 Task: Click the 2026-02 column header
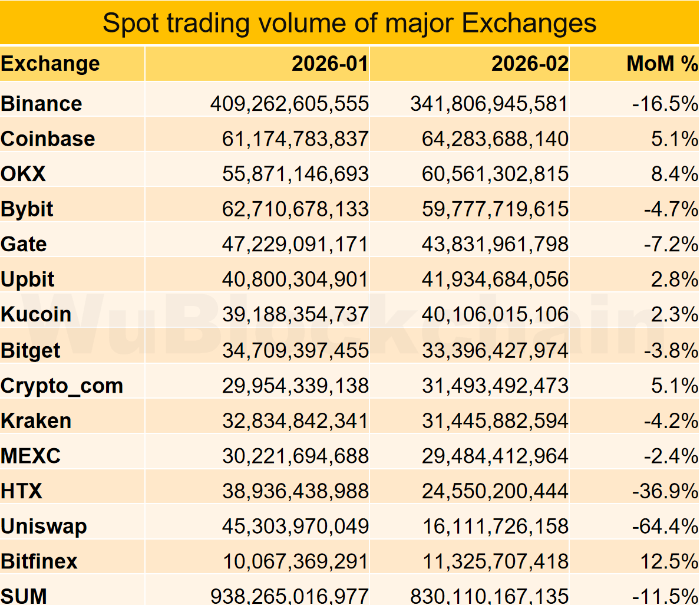click(530, 64)
